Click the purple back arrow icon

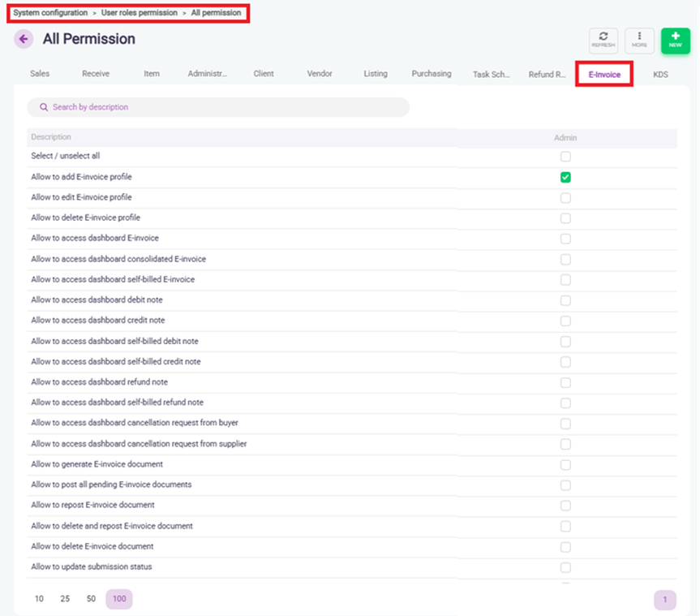pyautogui.click(x=24, y=39)
